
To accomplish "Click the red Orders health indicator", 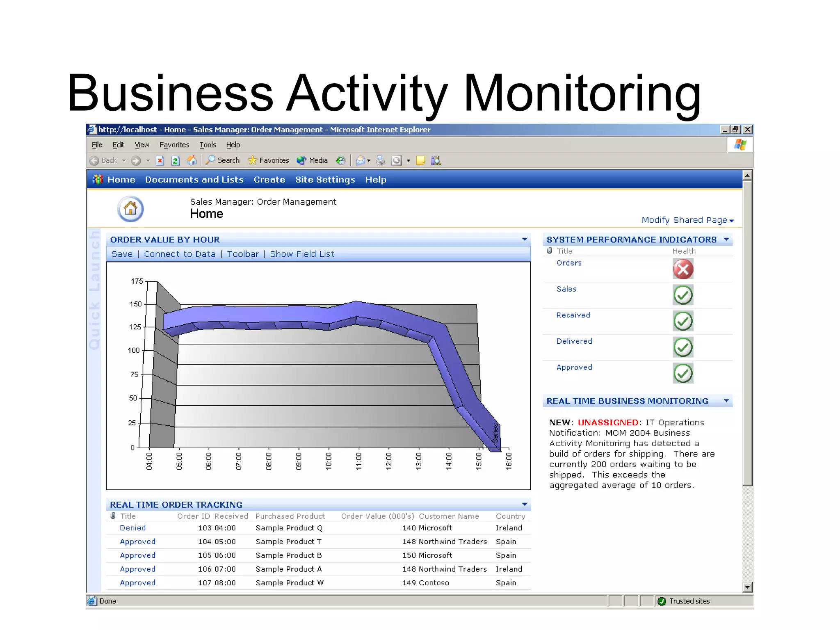I will 683,269.
